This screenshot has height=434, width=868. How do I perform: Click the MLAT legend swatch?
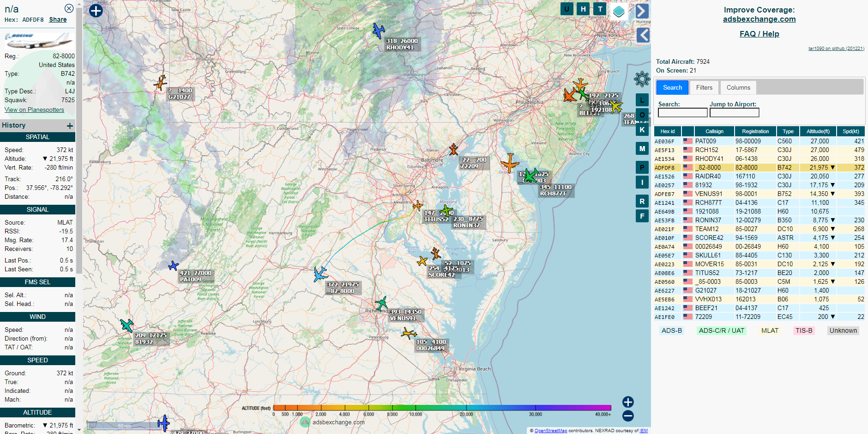tap(770, 330)
